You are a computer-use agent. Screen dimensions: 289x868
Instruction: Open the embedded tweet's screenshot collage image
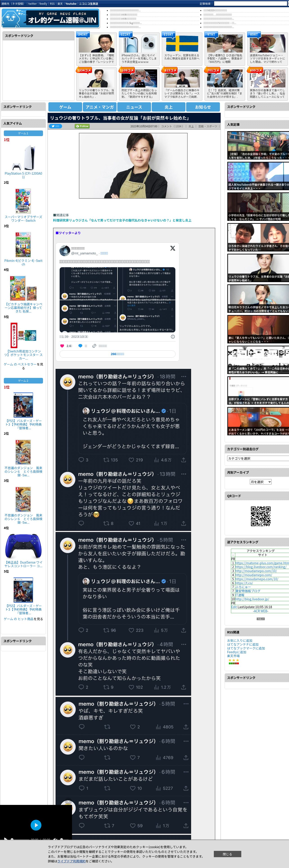coord(117,299)
